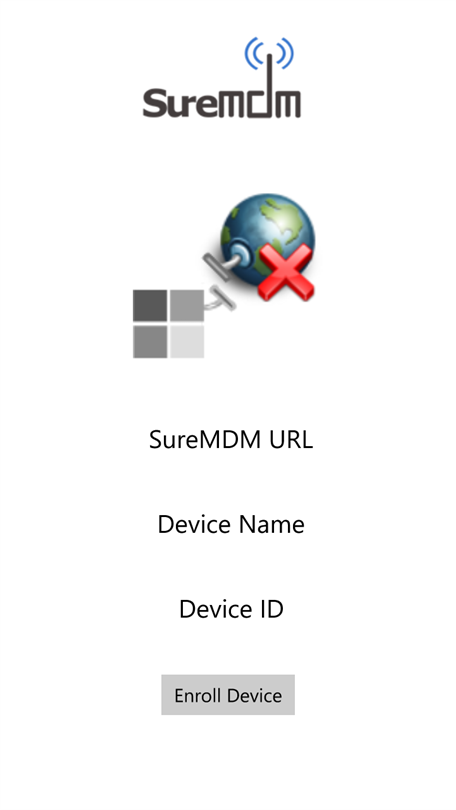The image size is (456, 810).
Task: Click the gray four-tile Windows icon
Action: click(168, 324)
